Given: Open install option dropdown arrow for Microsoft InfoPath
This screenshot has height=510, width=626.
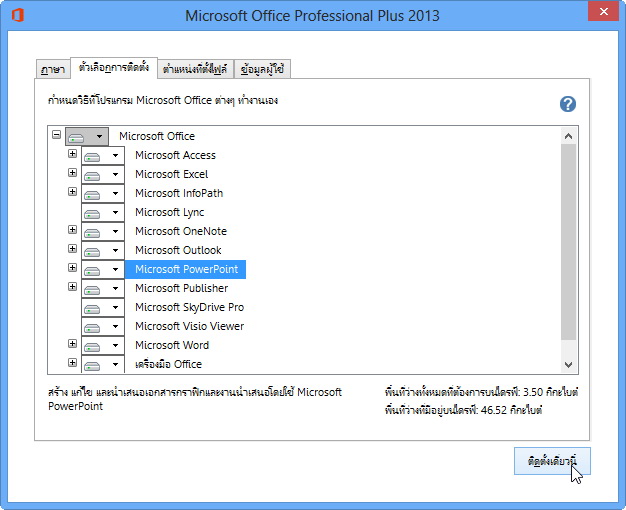Looking at the screenshot, I should pyautogui.click(x=115, y=193).
